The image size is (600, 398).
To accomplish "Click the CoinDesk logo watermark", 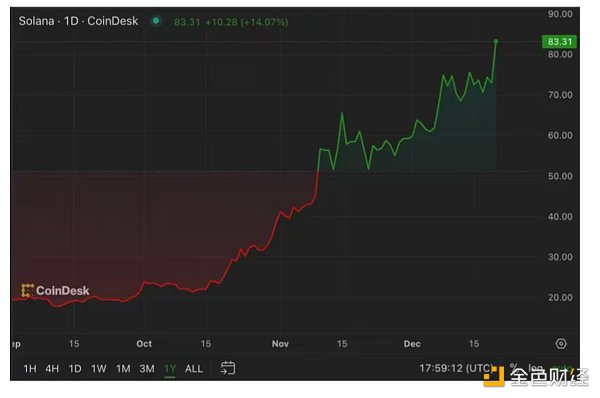I will pyautogui.click(x=55, y=290).
